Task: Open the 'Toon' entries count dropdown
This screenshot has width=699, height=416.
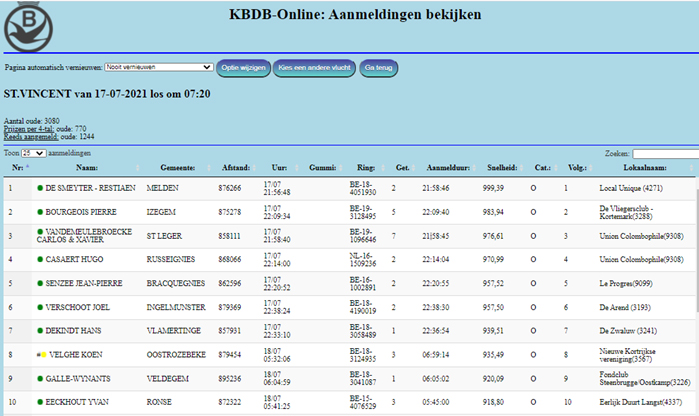Action: (x=33, y=154)
